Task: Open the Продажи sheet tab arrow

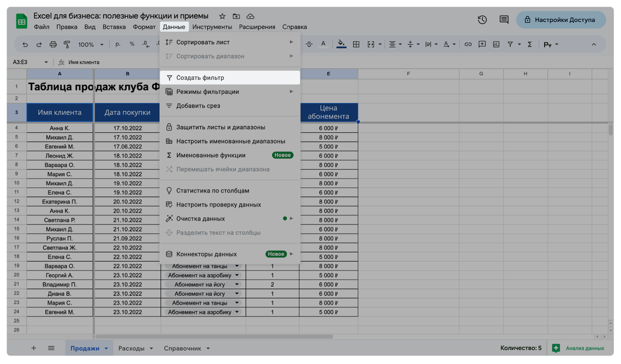Action: pos(106,348)
